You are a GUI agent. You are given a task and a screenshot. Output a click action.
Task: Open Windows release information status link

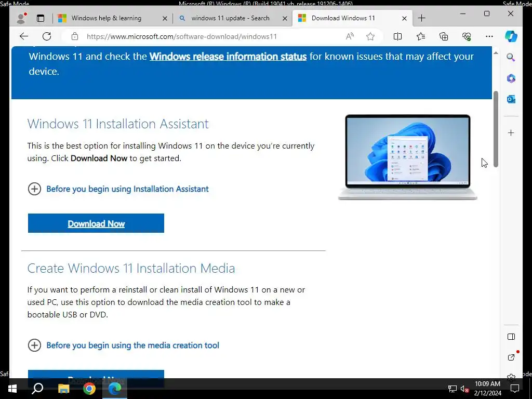point(228,56)
